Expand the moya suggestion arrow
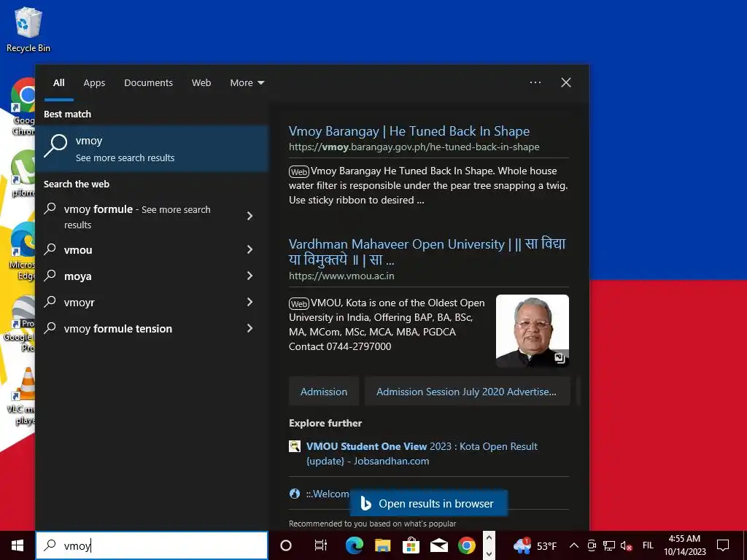 click(x=249, y=276)
